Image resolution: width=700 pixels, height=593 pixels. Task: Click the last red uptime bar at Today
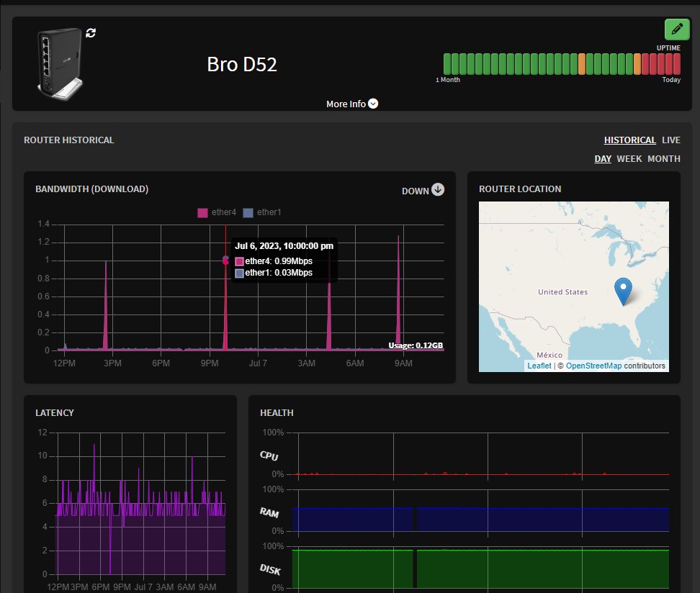pyautogui.click(x=676, y=64)
